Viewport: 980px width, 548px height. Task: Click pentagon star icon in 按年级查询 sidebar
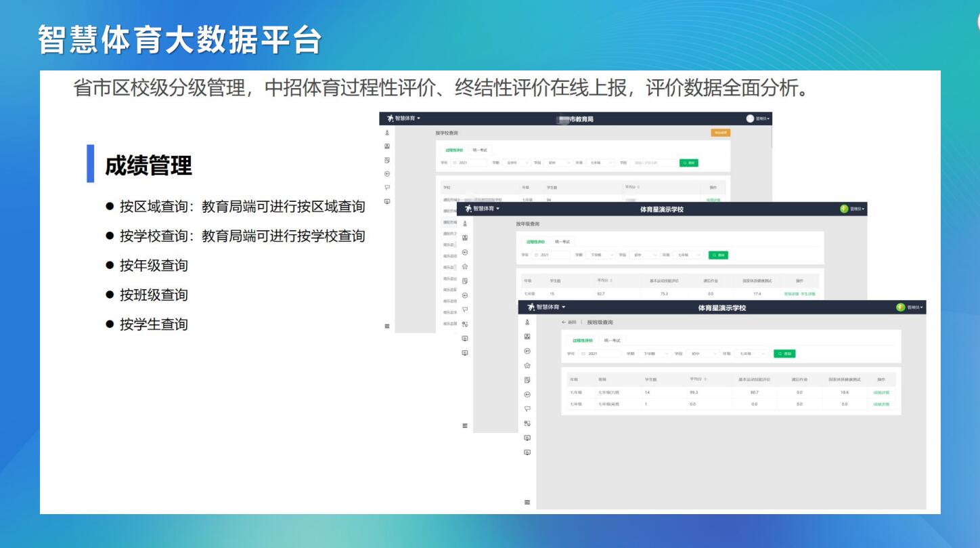pos(465,266)
